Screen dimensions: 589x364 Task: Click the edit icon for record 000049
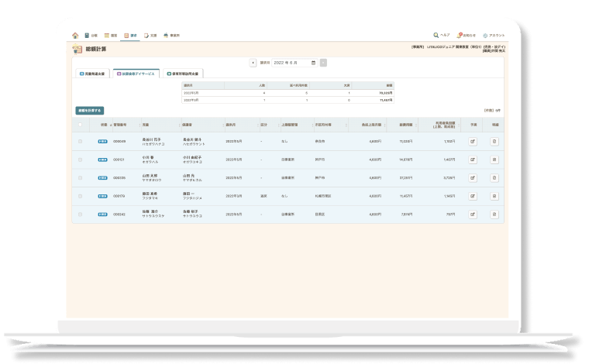[473, 142]
